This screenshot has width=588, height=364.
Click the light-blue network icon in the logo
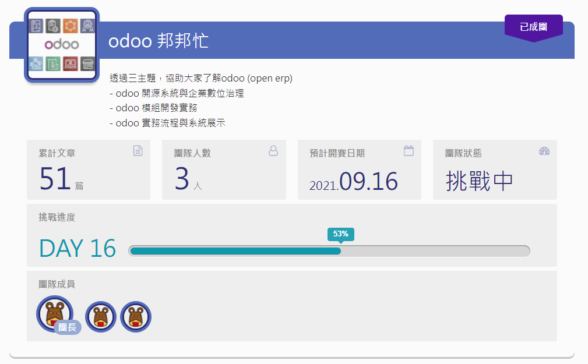[x=35, y=64]
